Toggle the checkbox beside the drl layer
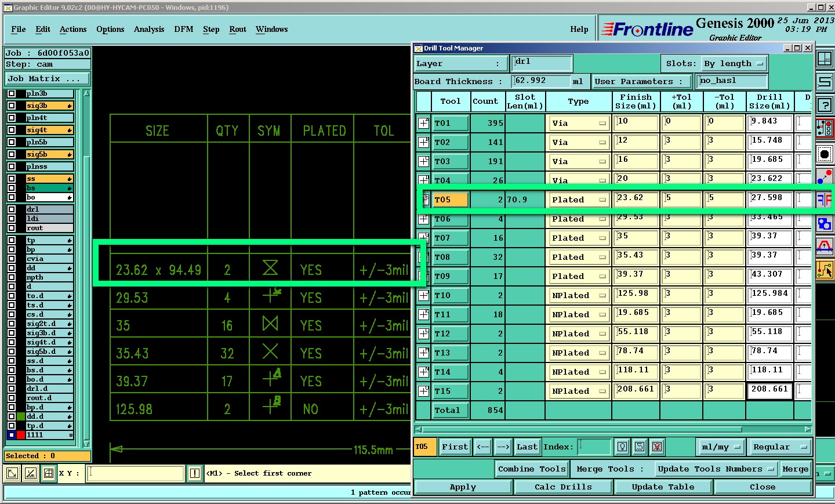This screenshot has height=504, width=835. pos(12,209)
